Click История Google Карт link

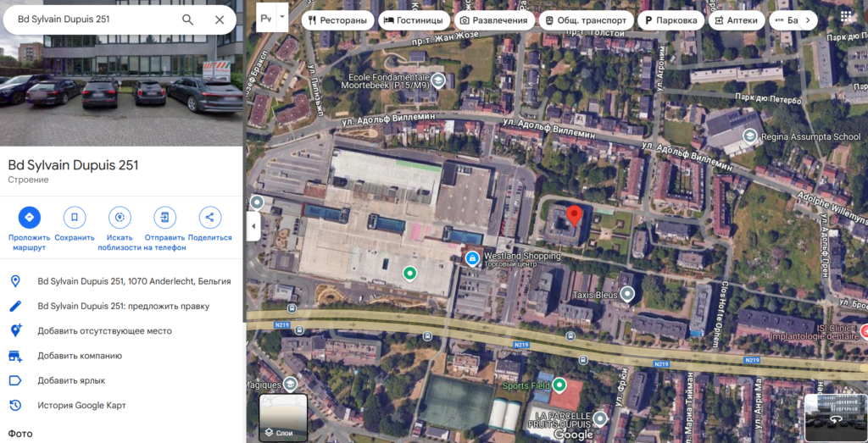81,406
